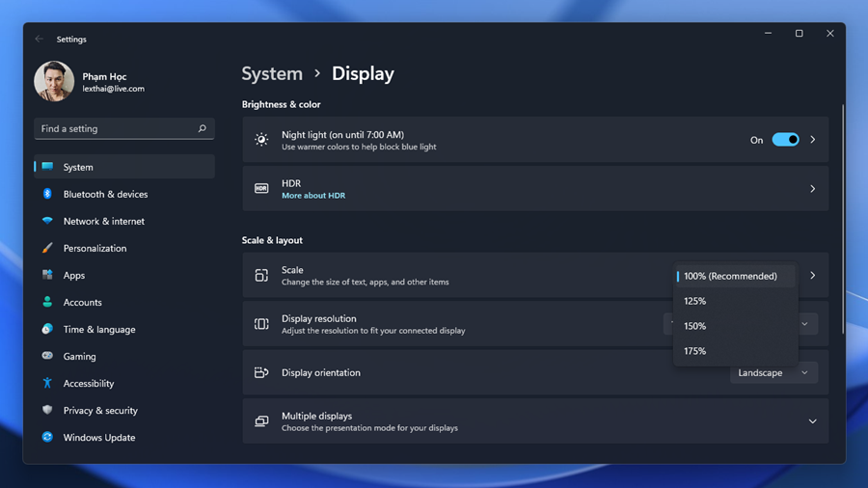This screenshot has height=488, width=868.
Task: Select the 150% scale option
Action: coord(735,326)
